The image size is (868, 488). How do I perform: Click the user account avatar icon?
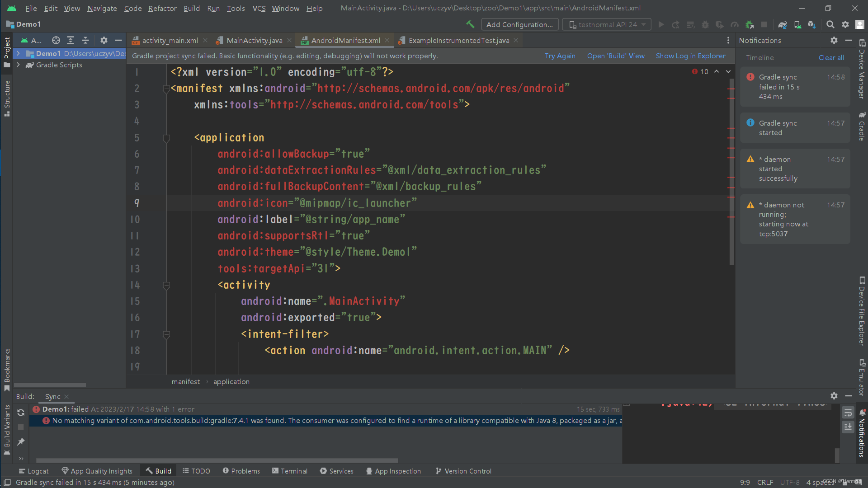point(860,24)
